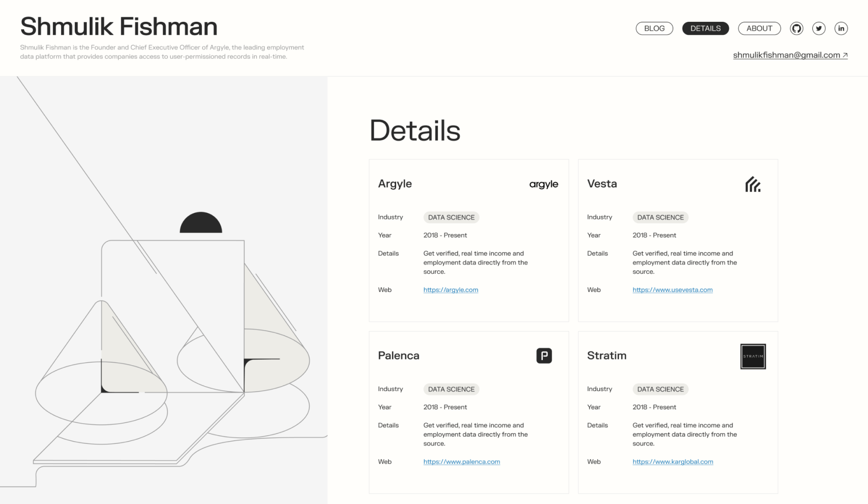Open the argyle.com web link
This screenshot has height=504, width=868.
[x=451, y=290]
